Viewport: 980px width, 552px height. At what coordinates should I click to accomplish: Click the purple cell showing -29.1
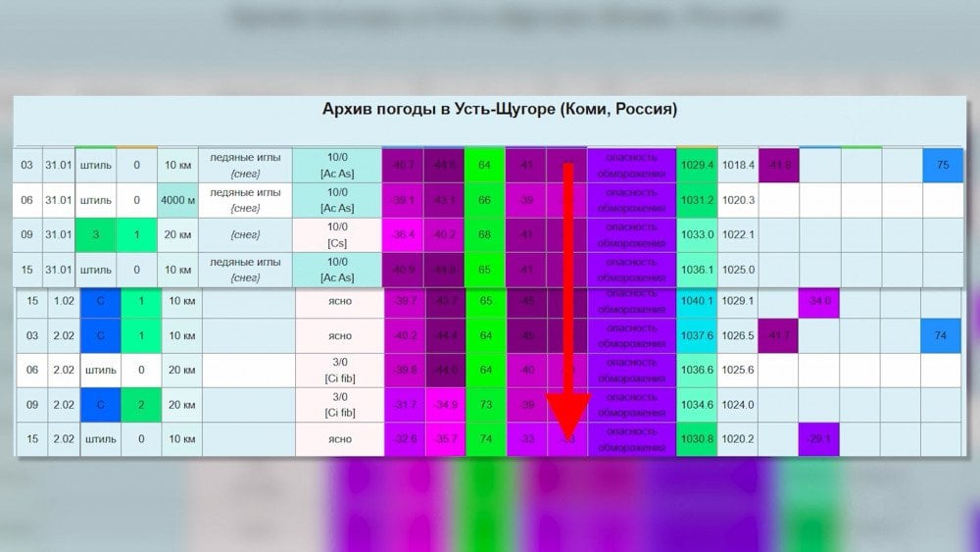[x=820, y=439]
